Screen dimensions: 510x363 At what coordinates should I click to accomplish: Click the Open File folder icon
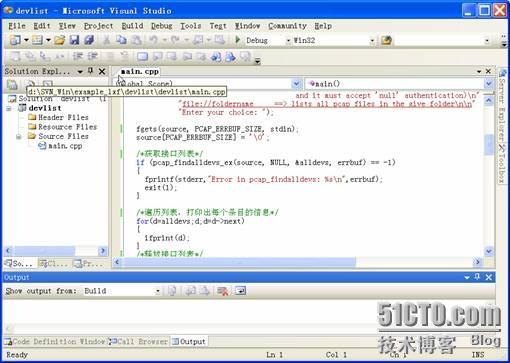click(60, 40)
